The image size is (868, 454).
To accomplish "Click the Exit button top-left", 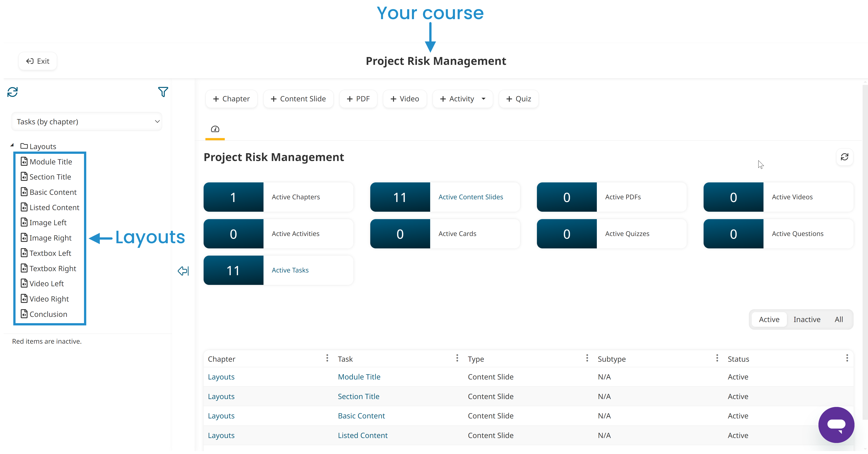I will [x=37, y=60].
